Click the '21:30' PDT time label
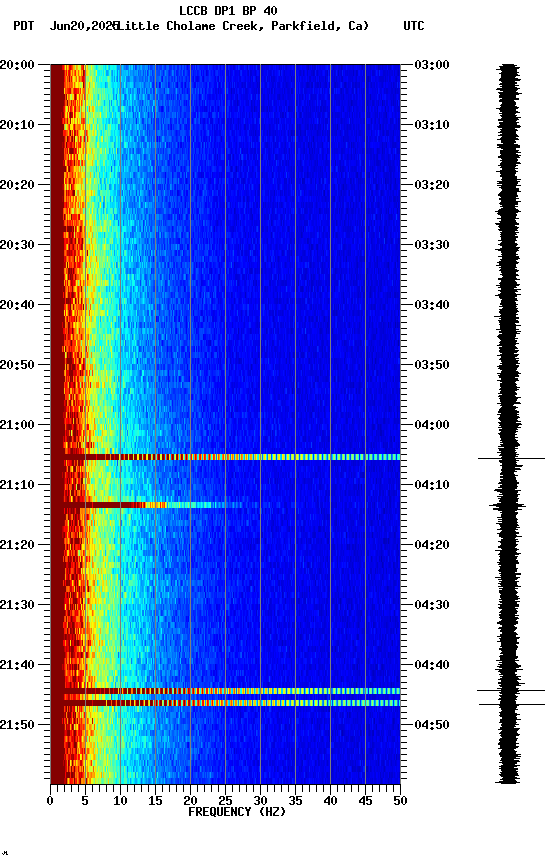This screenshot has width=552, height=864. tap(17, 606)
